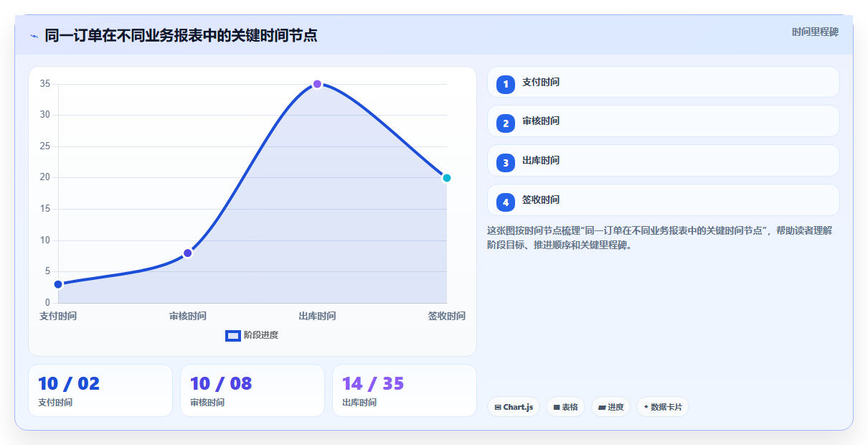Click the y-axis value 20
This screenshot has height=445, width=868.
point(44,177)
